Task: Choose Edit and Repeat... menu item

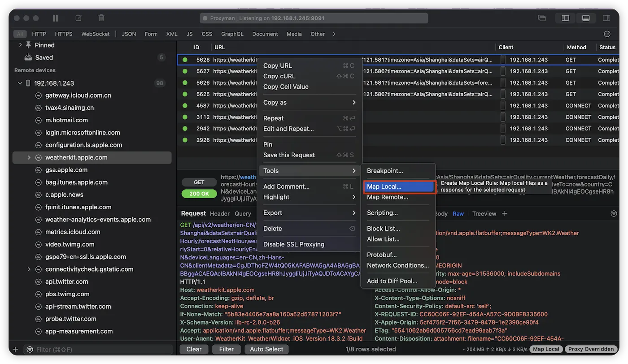Action: 310,129
